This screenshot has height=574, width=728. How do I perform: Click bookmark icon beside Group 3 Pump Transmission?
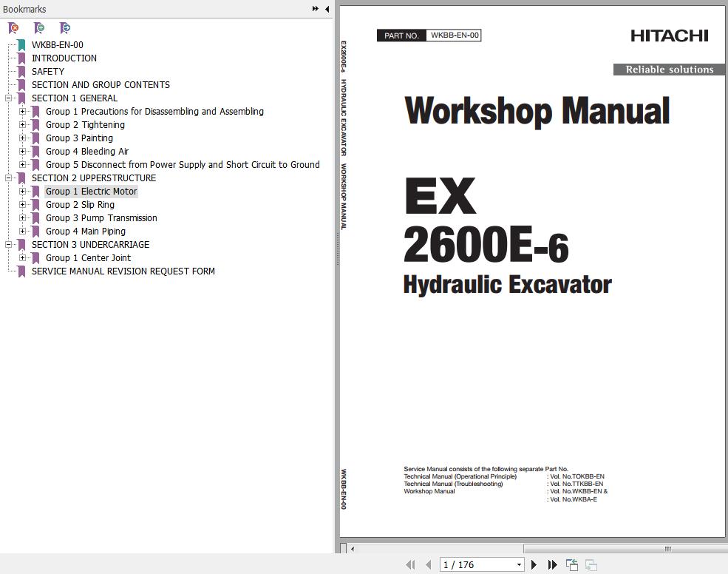coord(35,218)
